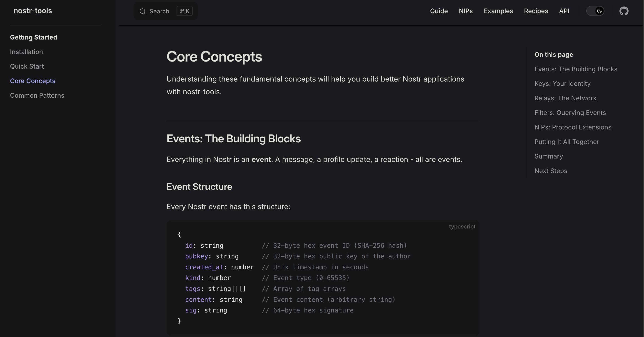Jump to Putting It All Together
The image size is (644, 337).
point(567,141)
